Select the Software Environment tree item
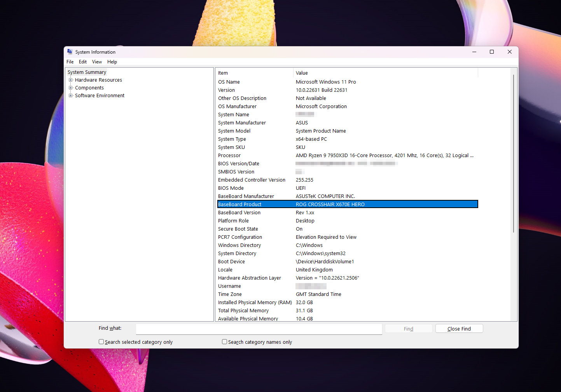 pos(100,96)
